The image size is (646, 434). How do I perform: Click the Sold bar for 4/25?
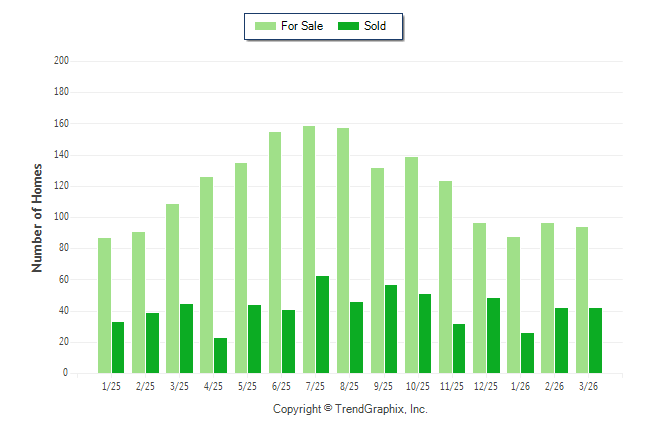pyautogui.click(x=220, y=355)
